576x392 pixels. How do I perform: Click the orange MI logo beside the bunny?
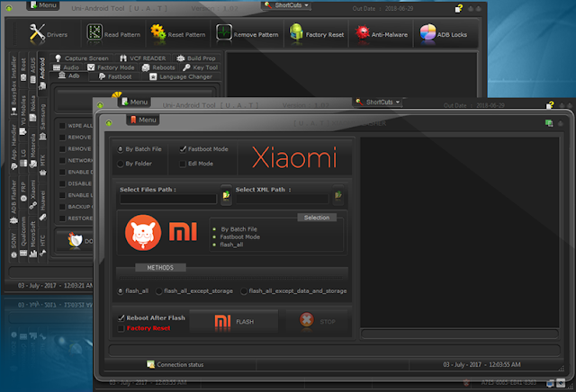click(183, 232)
